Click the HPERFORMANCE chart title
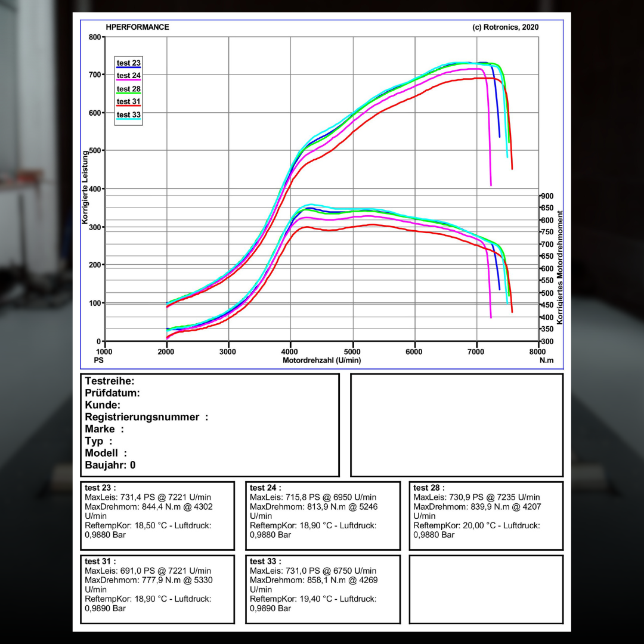 (137, 27)
